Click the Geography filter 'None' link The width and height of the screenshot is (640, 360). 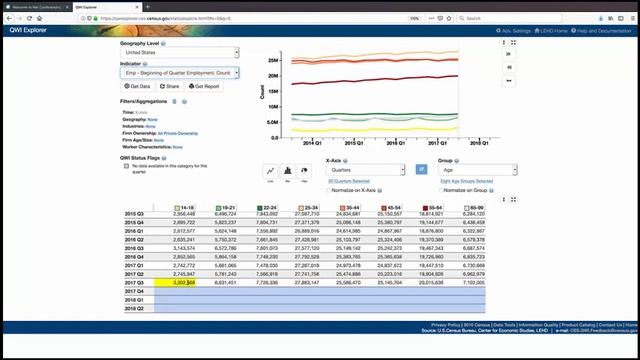(x=152, y=120)
